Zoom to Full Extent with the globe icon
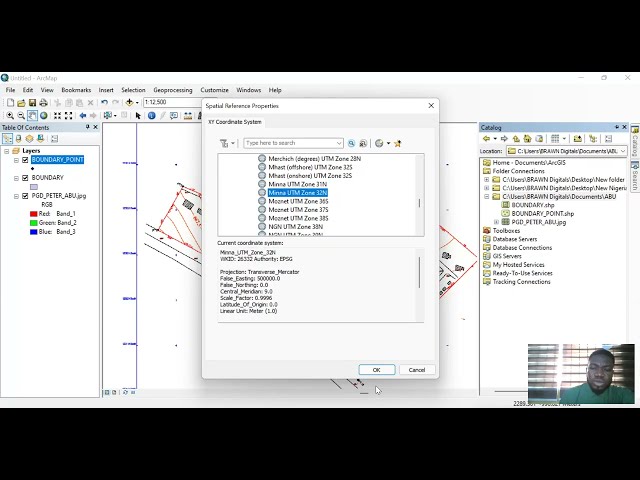 (44, 116)
